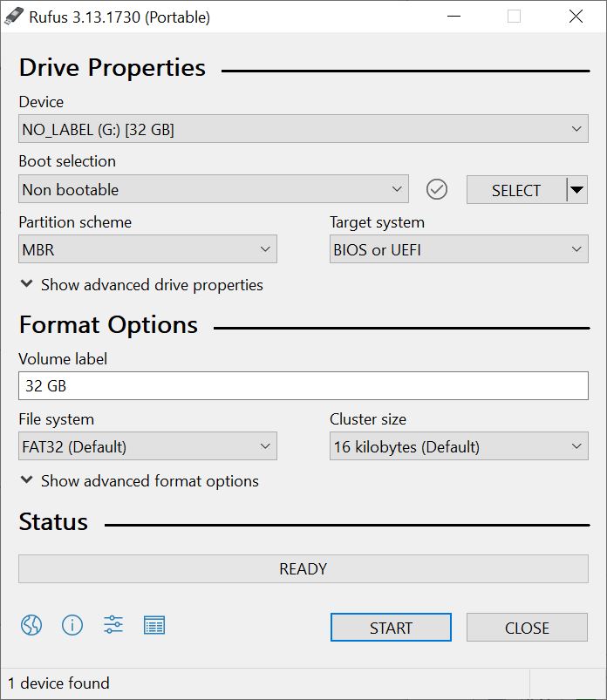Screen dimensions: 607x700
Task: Click the File system label
Action: point(57,419)
